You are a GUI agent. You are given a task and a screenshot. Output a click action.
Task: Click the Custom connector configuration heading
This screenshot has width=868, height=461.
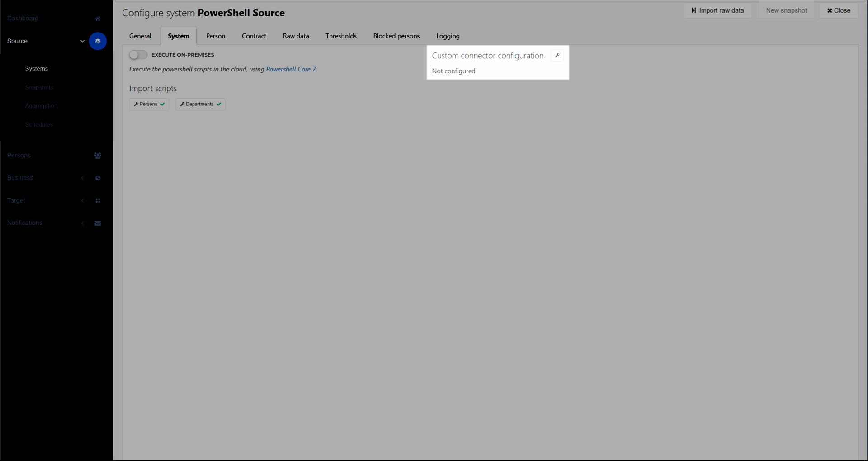[487, 56]
